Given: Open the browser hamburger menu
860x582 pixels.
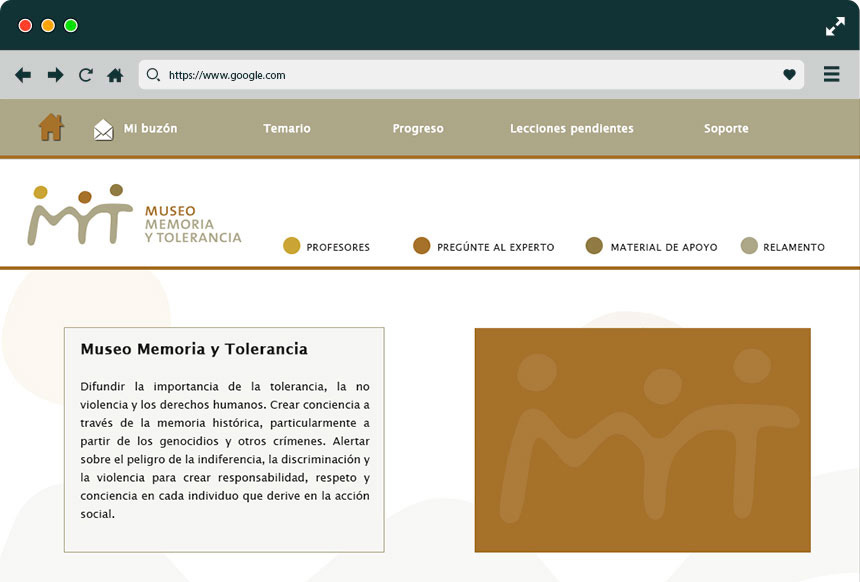Looking at the screenshot, I should click(831, 74).
